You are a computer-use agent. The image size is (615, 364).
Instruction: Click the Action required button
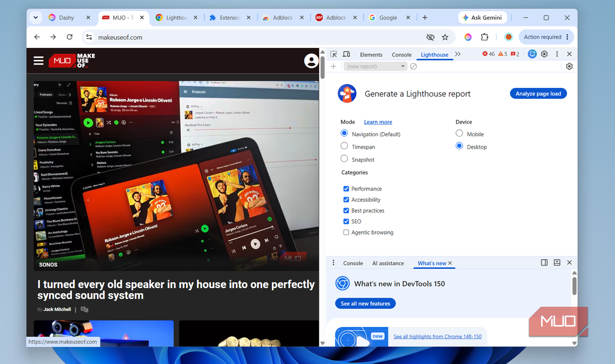(546, 37)
